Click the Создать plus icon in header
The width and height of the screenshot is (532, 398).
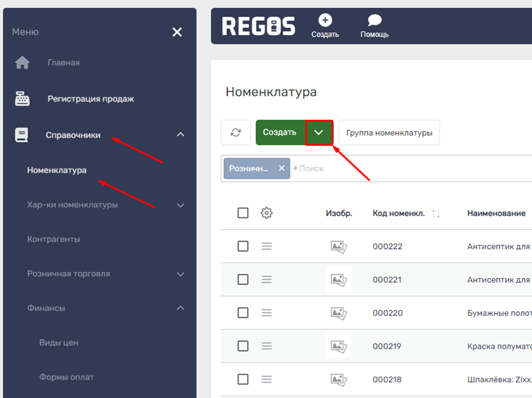(325, 21)
